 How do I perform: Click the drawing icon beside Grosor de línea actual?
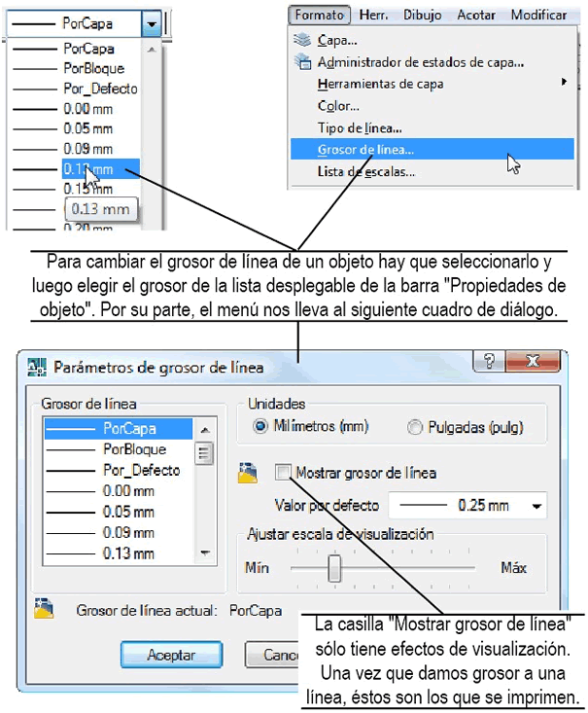tap(44, 609)
